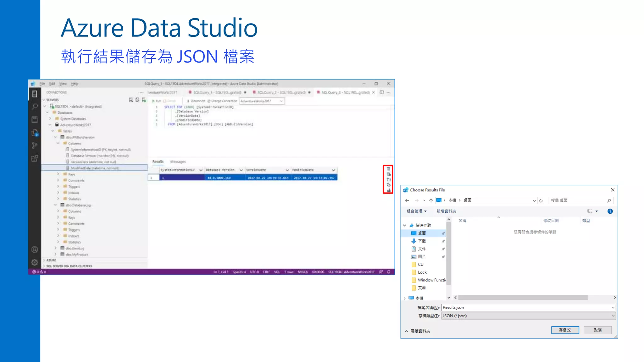Switch to the Messages results tab

[x=178, y=162]
